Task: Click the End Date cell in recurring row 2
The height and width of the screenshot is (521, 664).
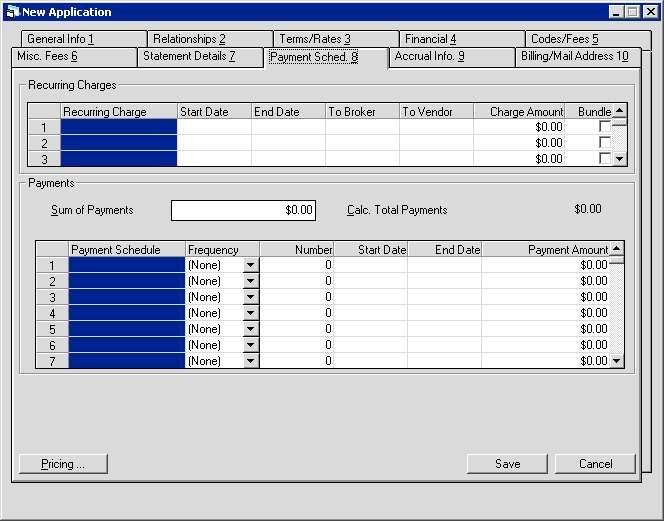Action: (288, 143)
